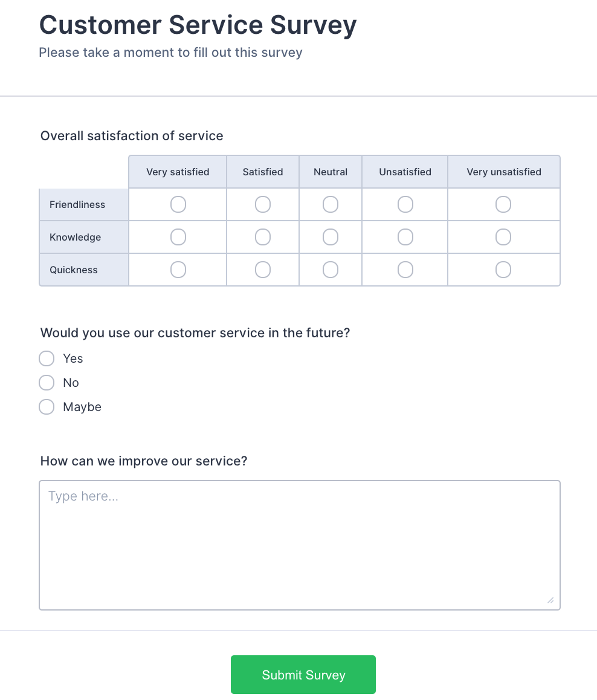
Task: Rate Friendliness as Satisfied
Action: [x=263, y=204]
